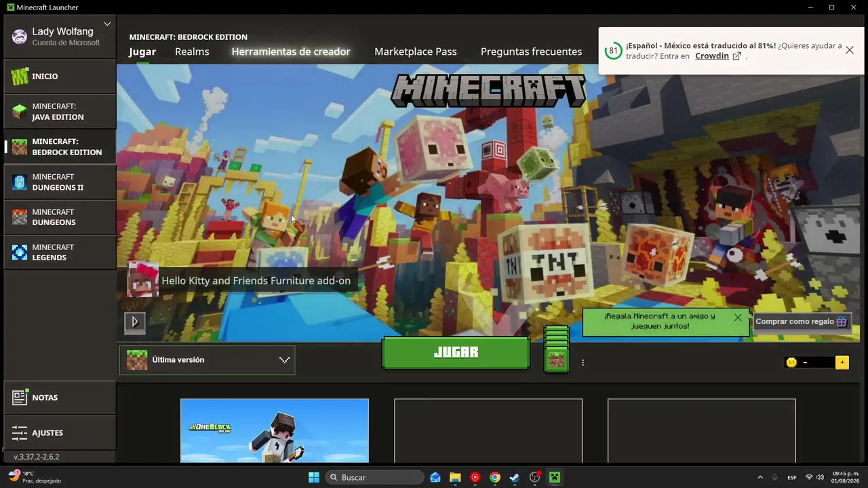
Task: Click the Minecraft creeper taskbar icon
Action: [555, 477]
